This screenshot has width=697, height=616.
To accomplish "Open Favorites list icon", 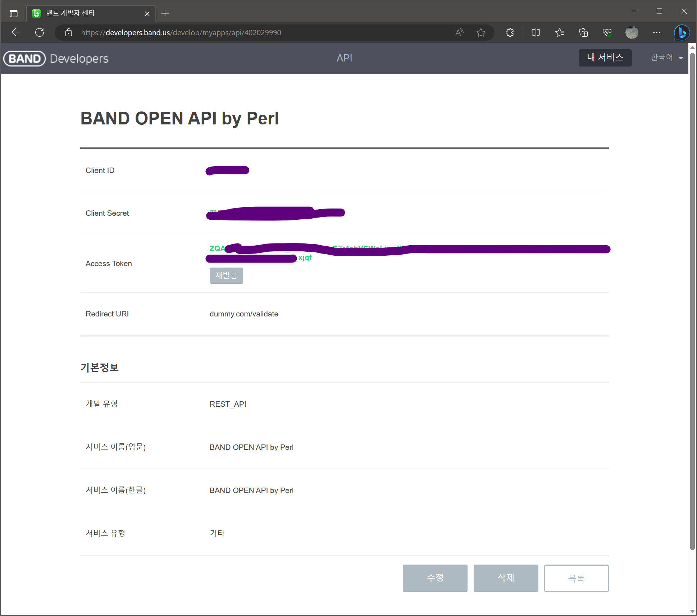I will (x=560, y=33).
